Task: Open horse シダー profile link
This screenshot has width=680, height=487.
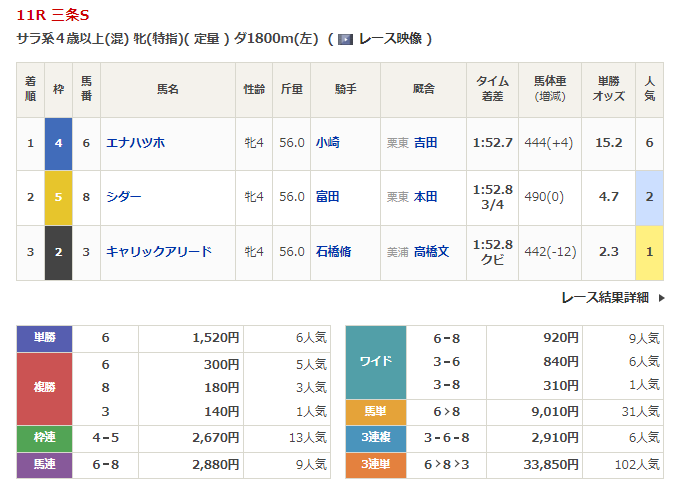Action: coord(124,197)
